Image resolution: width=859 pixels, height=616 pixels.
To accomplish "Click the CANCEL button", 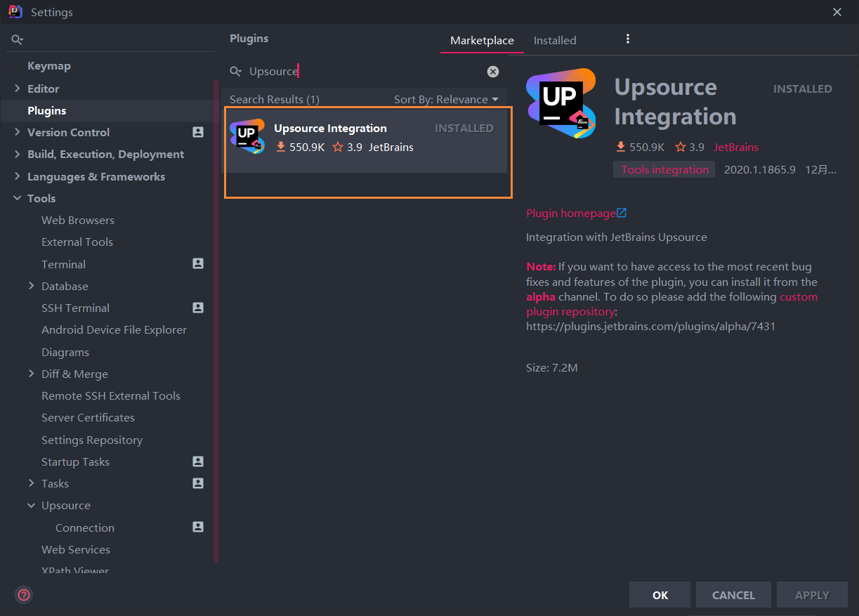I will tap(733, 595).
